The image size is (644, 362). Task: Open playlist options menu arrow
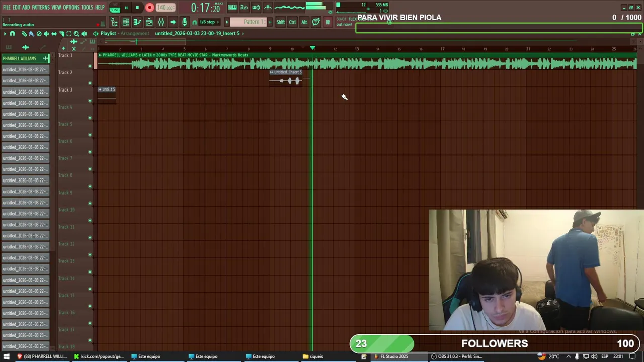click(x=5, y=34)
